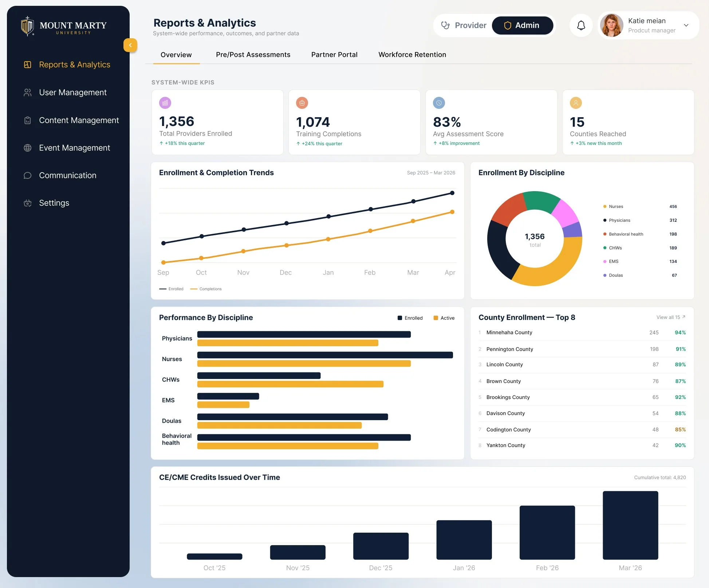Select the Minnehaha County row
The image size is (709, 588).
point(582,332)
